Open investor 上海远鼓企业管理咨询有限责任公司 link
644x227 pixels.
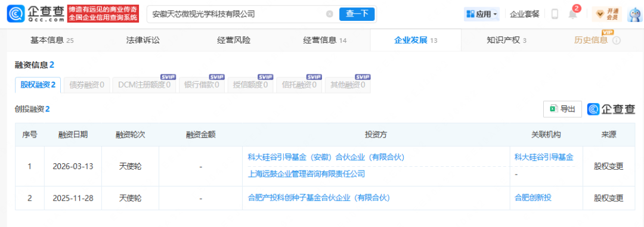tap(306, 174)
